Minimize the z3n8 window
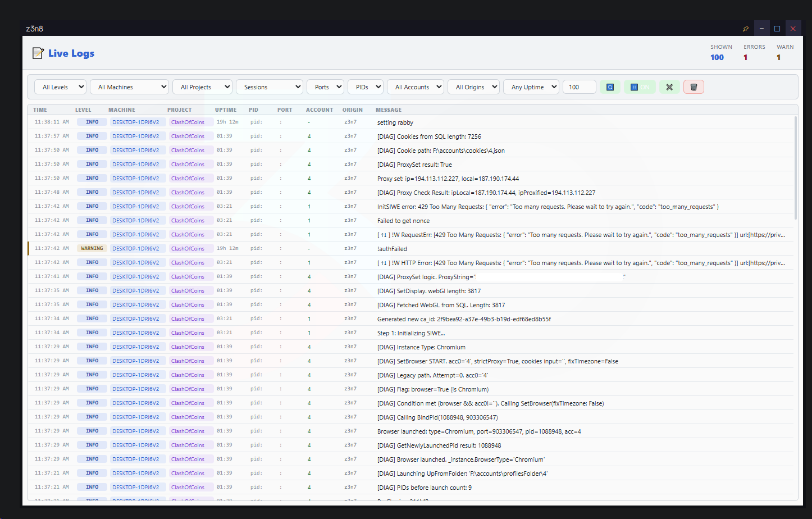812x519 pixels. click(x=761, y=29)
